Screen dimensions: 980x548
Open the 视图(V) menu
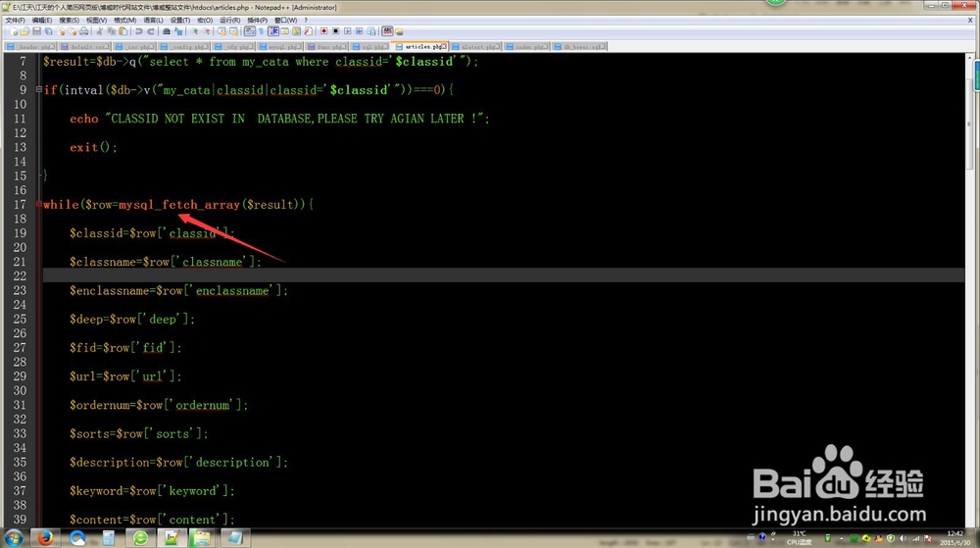(96, 20)
